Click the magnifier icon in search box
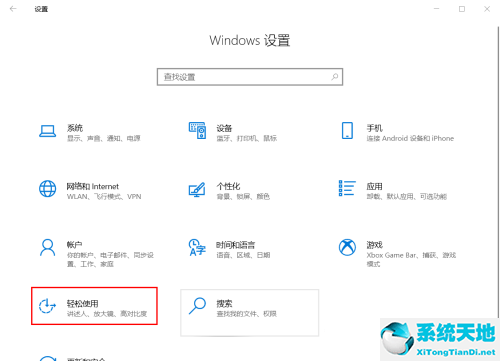The width and height of the screenshot is (500, 361). point(334,77)
